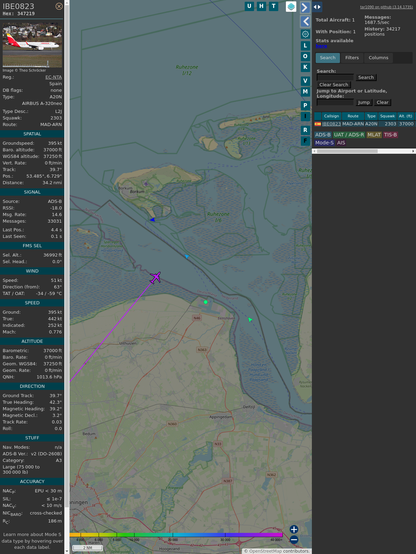The height and width of the screenshot is (554, 416).
Task: Click the Jump to Airport input field
Action: [x=335, y=102]
